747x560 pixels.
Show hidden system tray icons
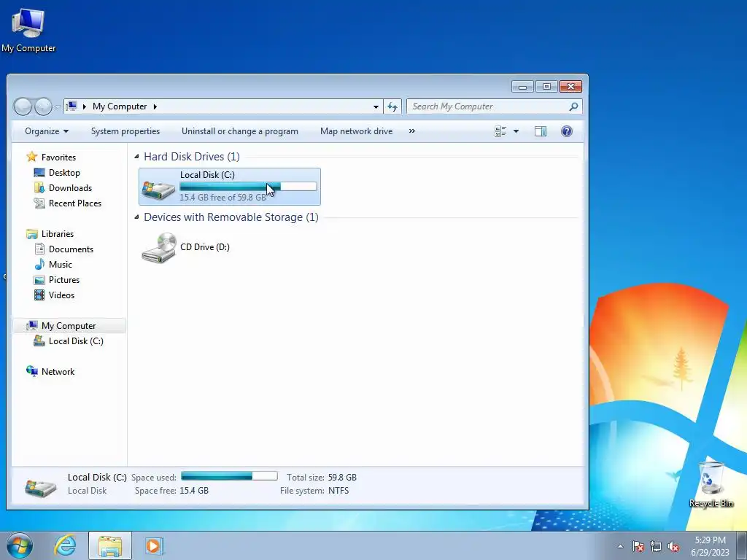click(x=620, y=546)
